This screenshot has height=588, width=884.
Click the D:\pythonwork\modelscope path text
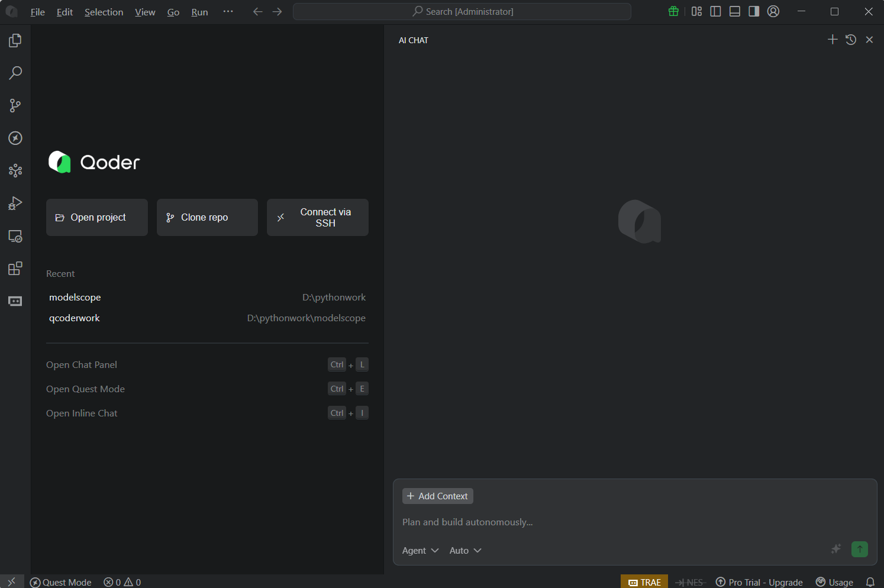(x=307, y=318)
